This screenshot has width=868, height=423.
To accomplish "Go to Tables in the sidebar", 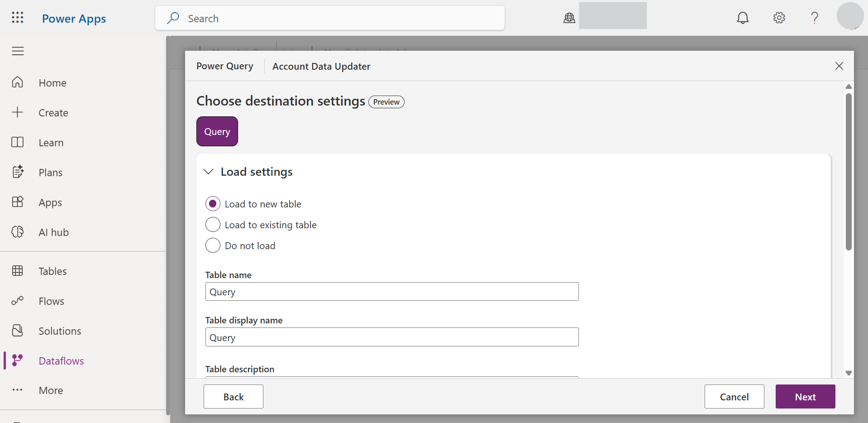I will click(52, 271).
